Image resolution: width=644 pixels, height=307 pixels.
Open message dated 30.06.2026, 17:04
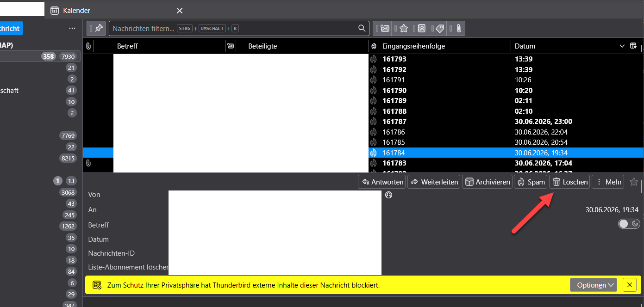(363, 163)
